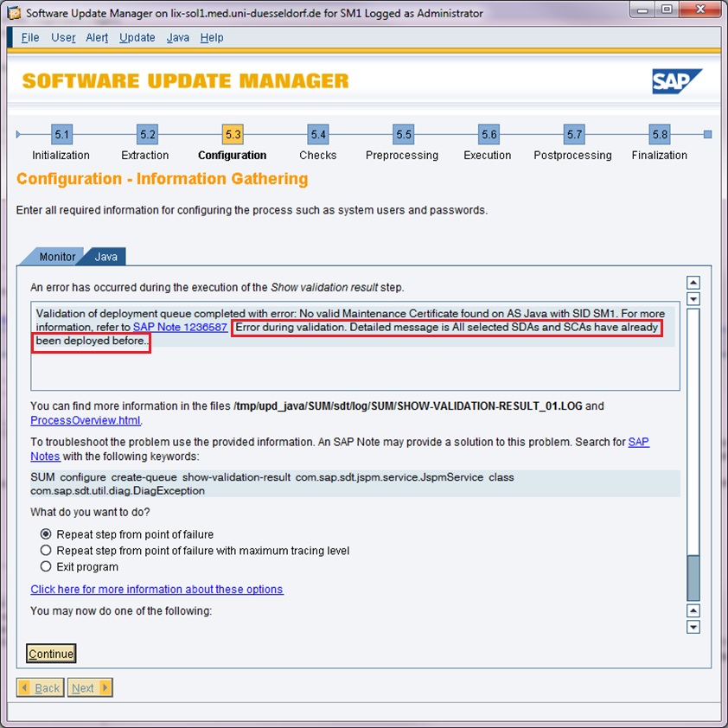Click here for more information about options link

(x=157, y=589)
